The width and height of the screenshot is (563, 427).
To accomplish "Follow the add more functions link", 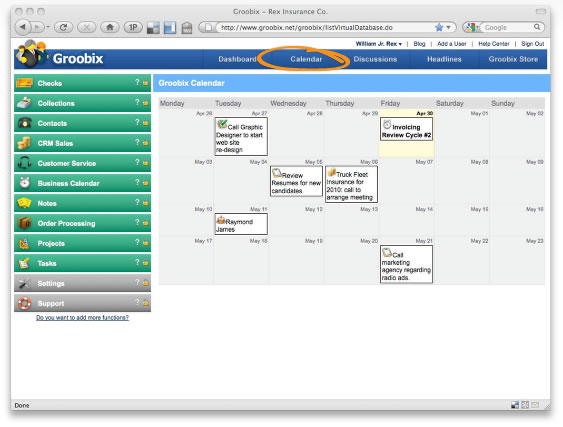I will (82, 317).
